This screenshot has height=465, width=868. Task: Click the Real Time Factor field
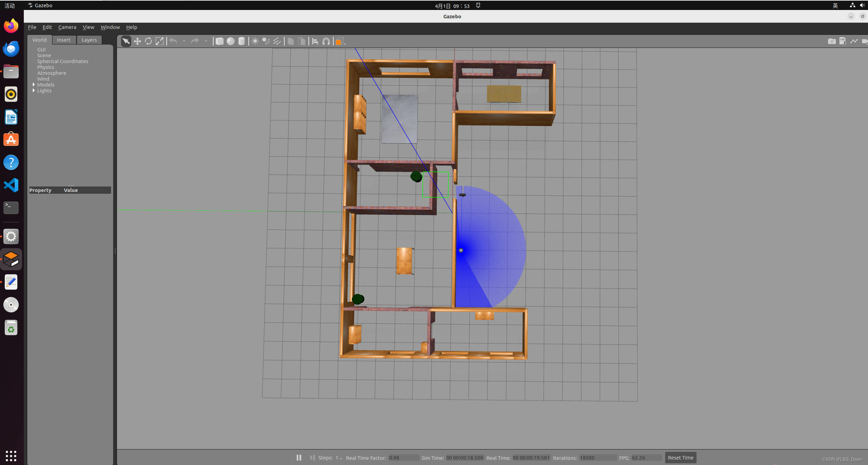pyautogui.click(x=404, y=458)
